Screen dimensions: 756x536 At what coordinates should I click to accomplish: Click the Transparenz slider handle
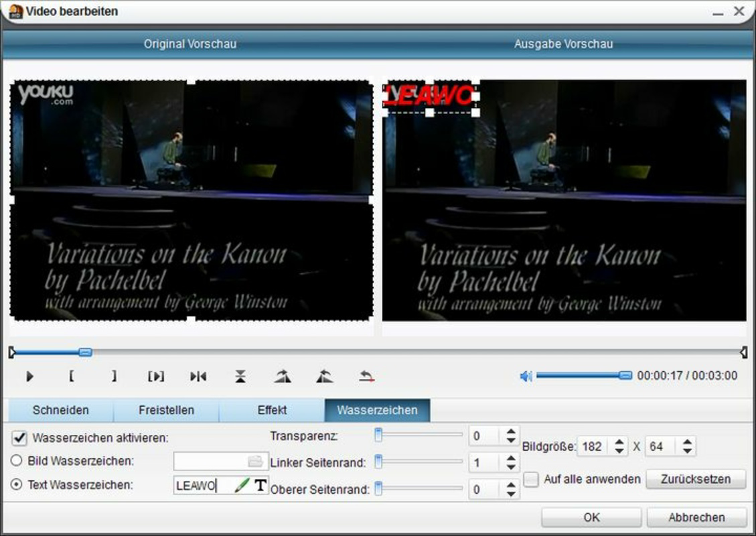coord(378,435)
